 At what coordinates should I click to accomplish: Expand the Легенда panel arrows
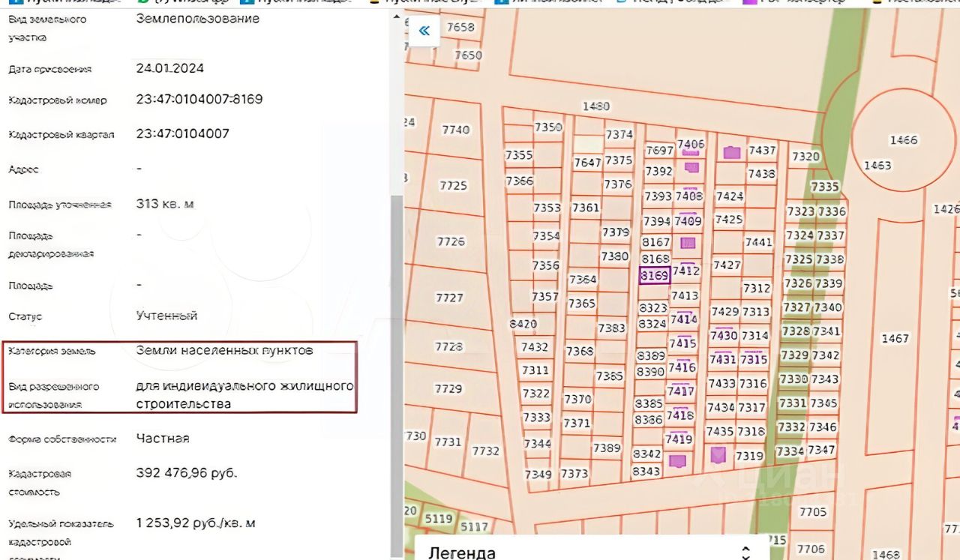[745, 553]
